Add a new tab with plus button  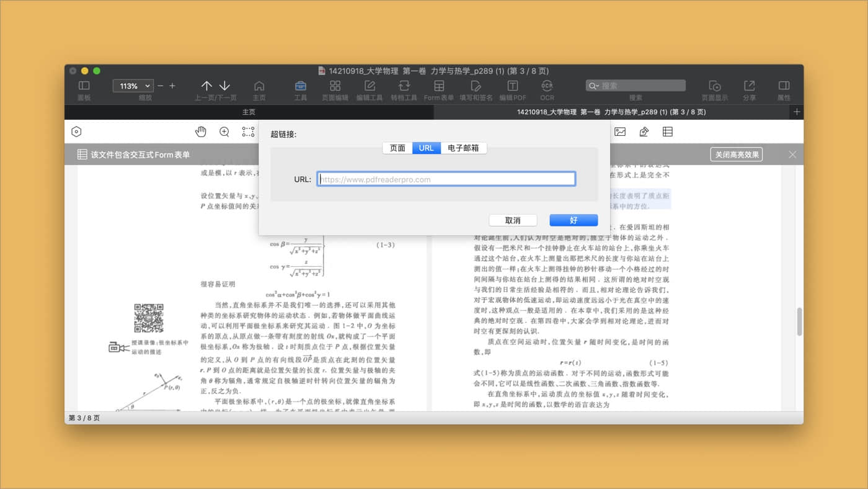tap(797, 112)
